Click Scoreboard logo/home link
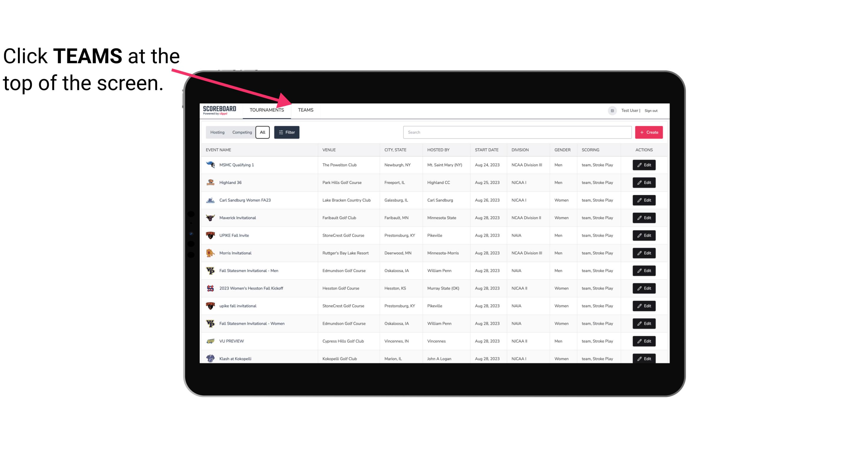 [x=219, y=110]
